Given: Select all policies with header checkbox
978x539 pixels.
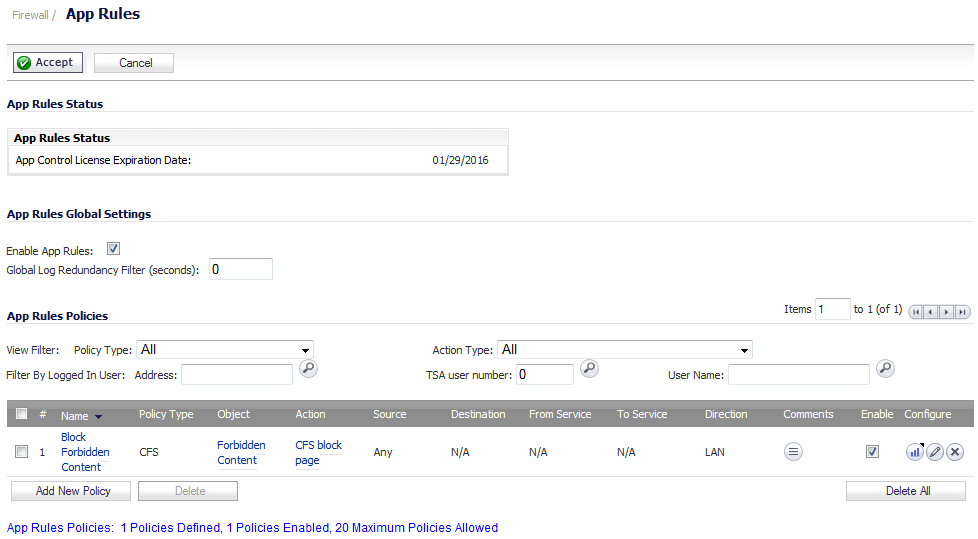Looking at the screenshot, I should tap(21, 414).
